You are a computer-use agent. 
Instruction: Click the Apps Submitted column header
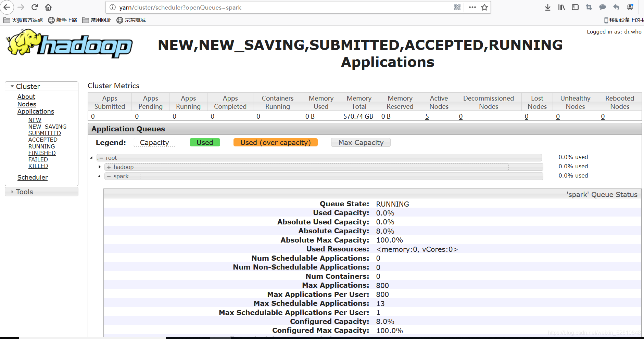tap(110, 102)
